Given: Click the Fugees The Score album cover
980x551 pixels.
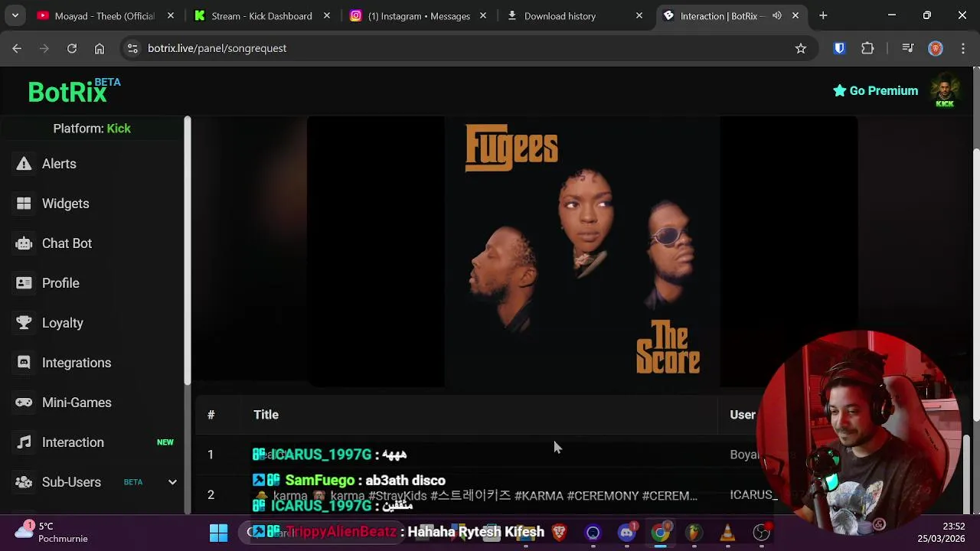Looking at the screenshot, I should [582, 252].
